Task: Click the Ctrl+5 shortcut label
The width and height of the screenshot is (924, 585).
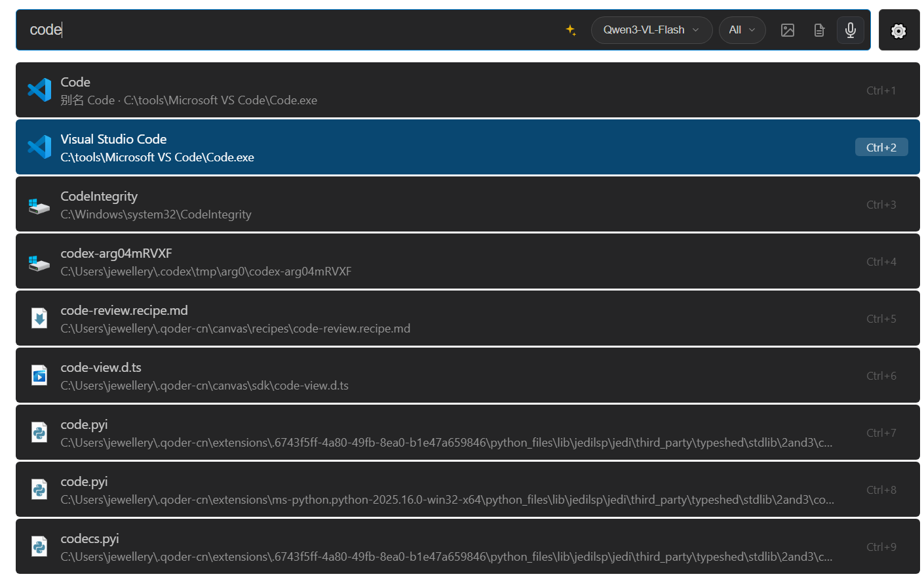Action: click(x=881, y=319)
